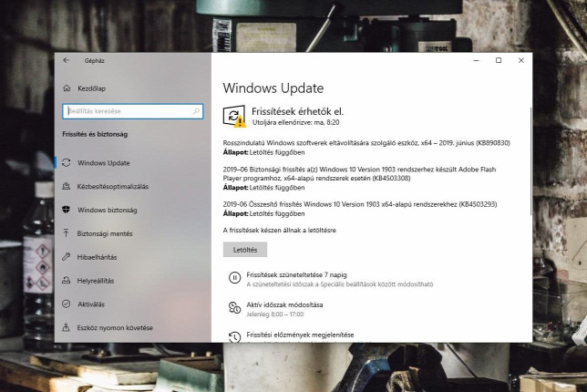
Task: Open the Helyreállítás icon in sidebar
Action: click(x=67, y=281)
